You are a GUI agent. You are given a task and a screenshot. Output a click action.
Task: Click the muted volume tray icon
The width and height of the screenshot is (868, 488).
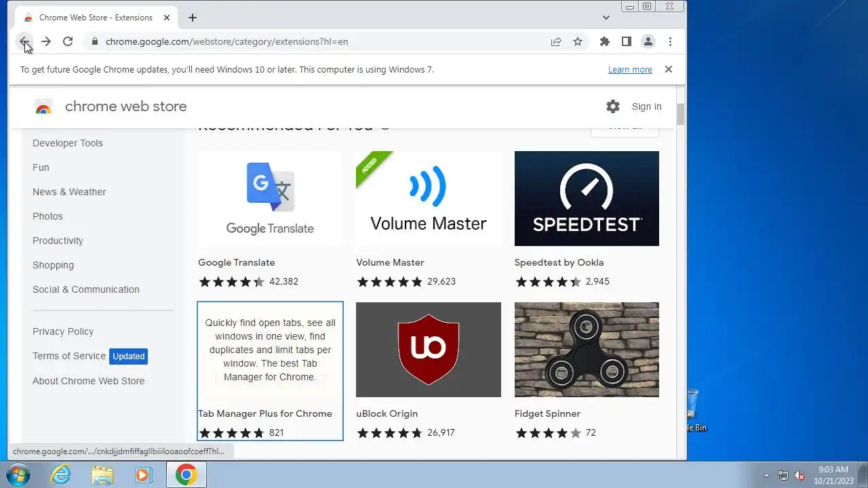[x=800, y=475]
